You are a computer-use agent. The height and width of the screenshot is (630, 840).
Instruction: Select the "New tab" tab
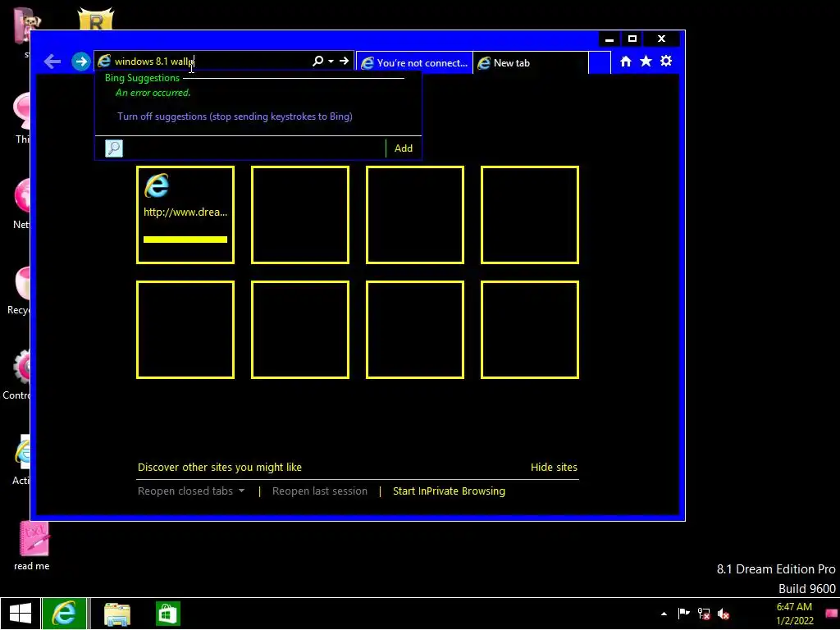(x=531, y=62)
